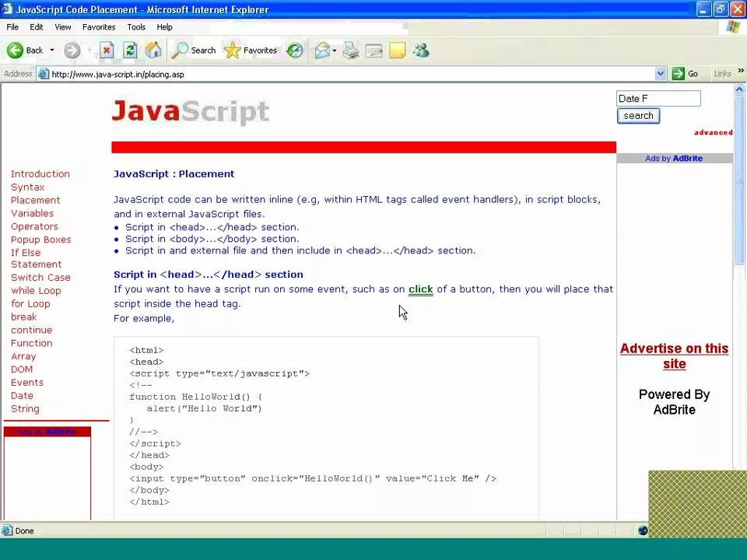Click the Done status bar page icon

(x=7, y=530)
